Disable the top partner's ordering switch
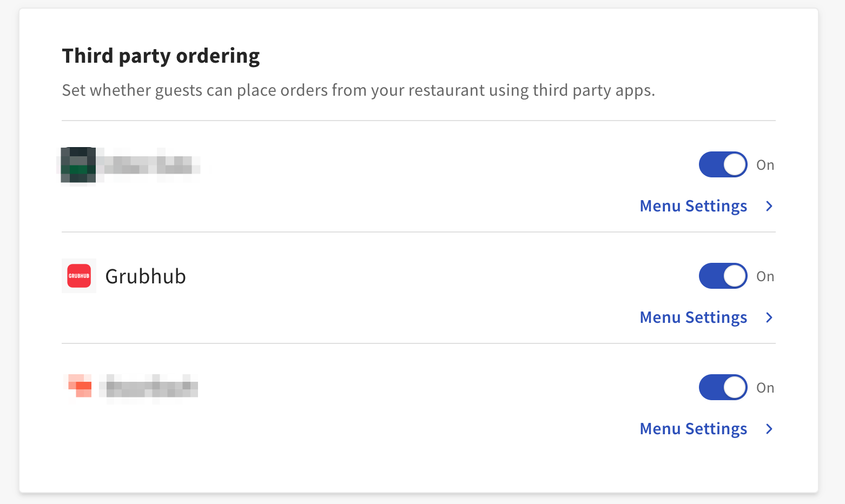The height and width of the screenshot is (504, 845). click(723, 164)
